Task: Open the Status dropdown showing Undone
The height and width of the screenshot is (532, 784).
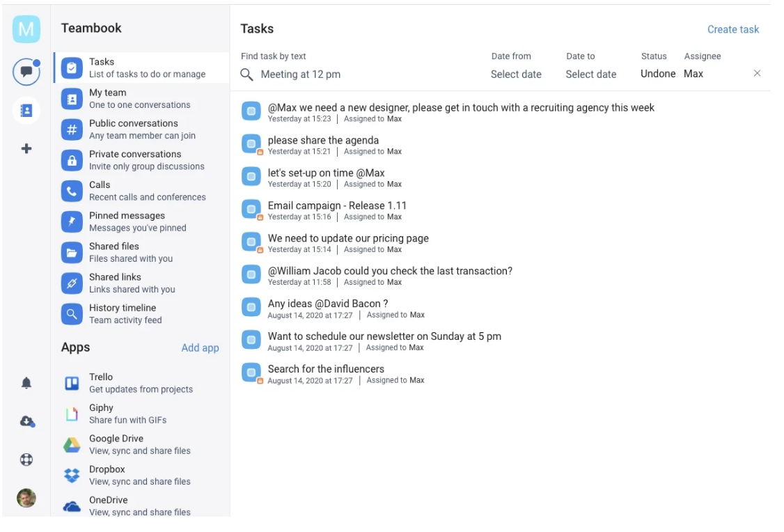Action: 657,74
